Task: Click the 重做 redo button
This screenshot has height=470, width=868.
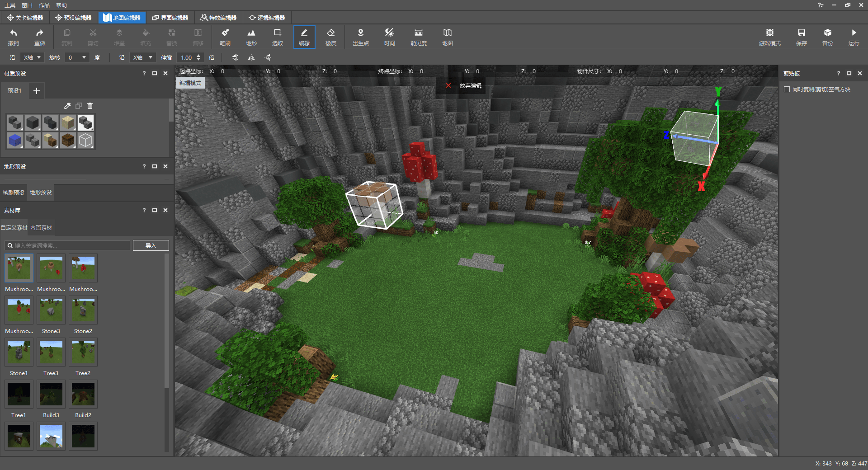Action: 40,37
